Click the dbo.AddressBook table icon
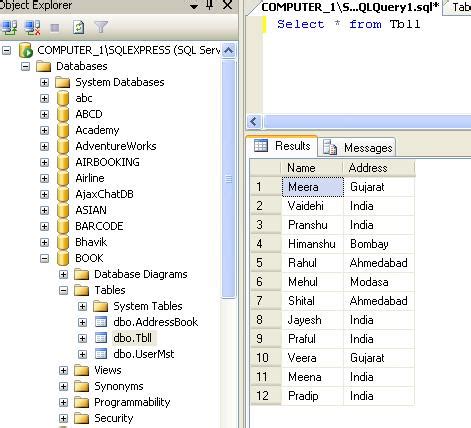The image size is (471, 428). coord(101,322)
